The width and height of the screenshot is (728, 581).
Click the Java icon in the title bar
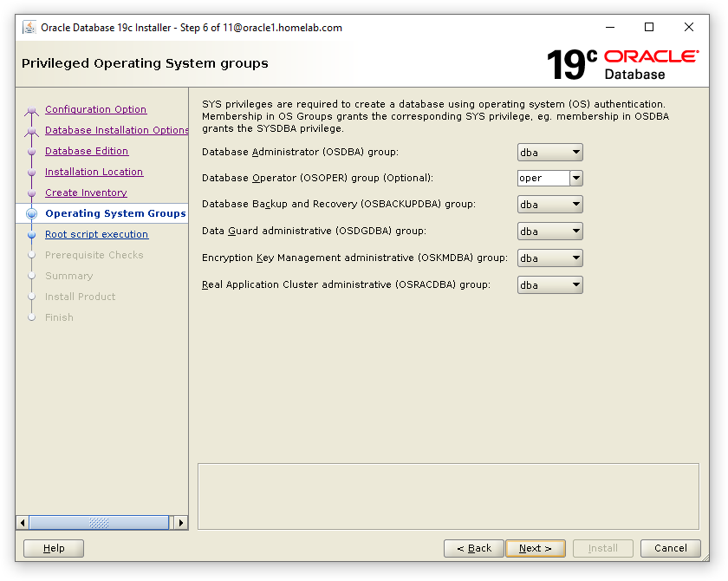coord(29,28)
